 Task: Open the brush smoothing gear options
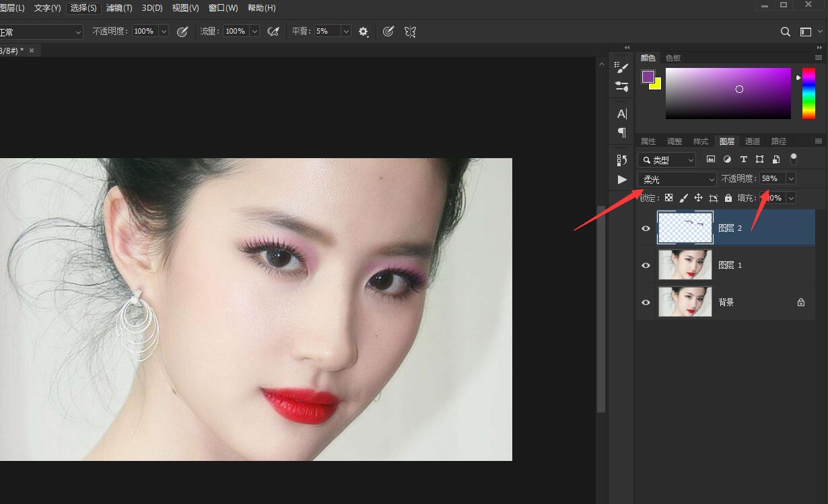point(364,31)
